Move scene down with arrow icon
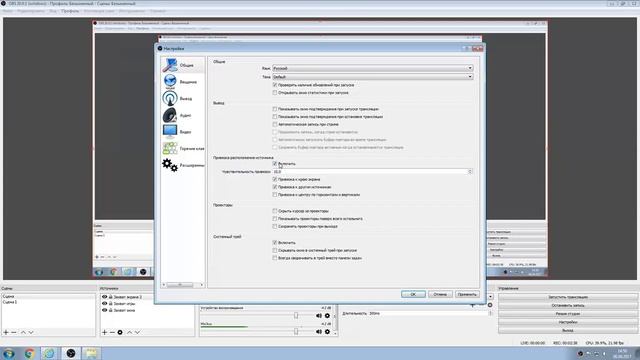 (31, 333)
